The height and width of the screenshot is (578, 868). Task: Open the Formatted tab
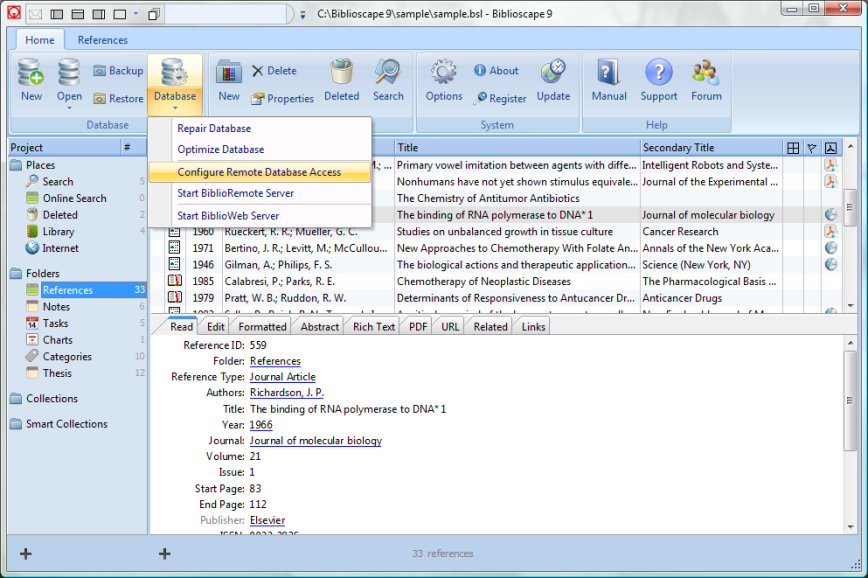pos(262,327)
